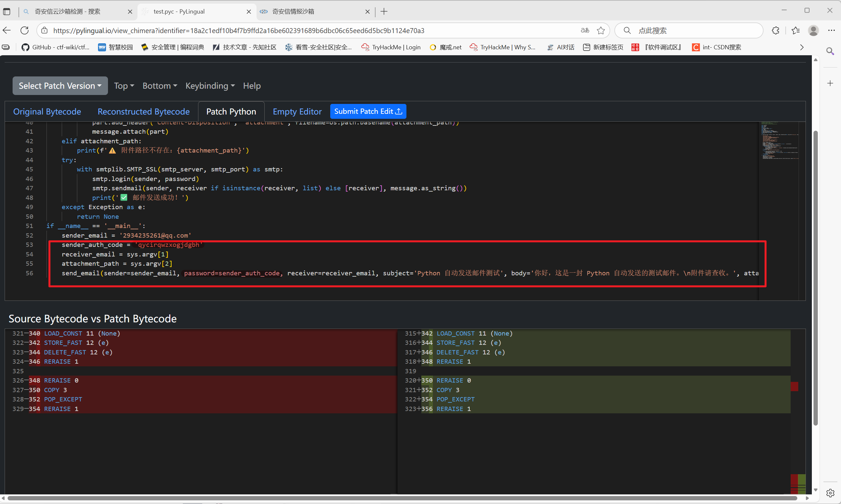Screen dimensions: 841x504
Task: Open the sidebar search magnifier icon
Action: 830,51
